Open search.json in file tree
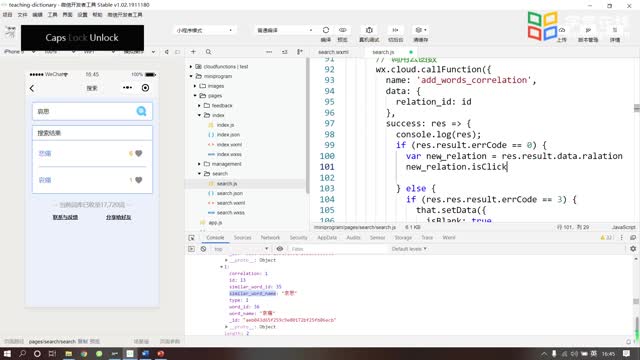The image size is (640, 360). 230,193
